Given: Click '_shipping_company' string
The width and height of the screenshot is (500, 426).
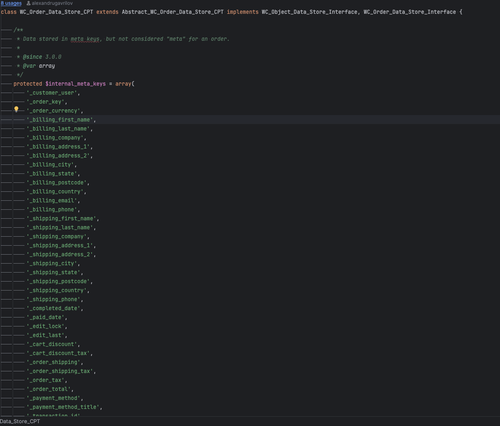Looking at the screenshot, I should point(57,237).
